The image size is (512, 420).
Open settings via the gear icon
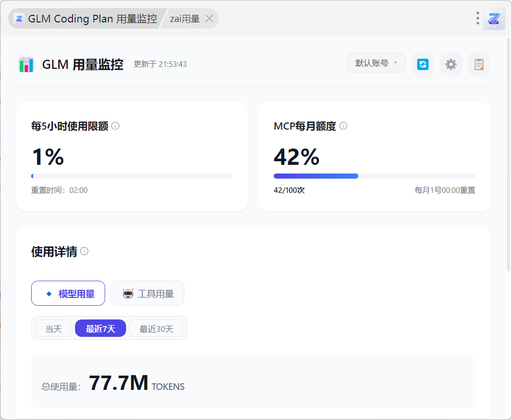tap(451, 64)
